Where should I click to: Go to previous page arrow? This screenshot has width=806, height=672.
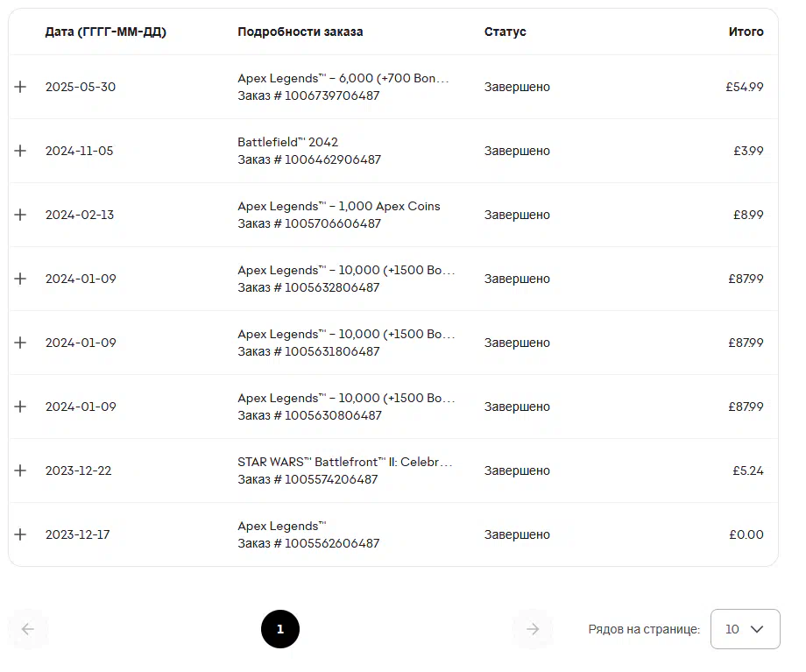(28, 629)
